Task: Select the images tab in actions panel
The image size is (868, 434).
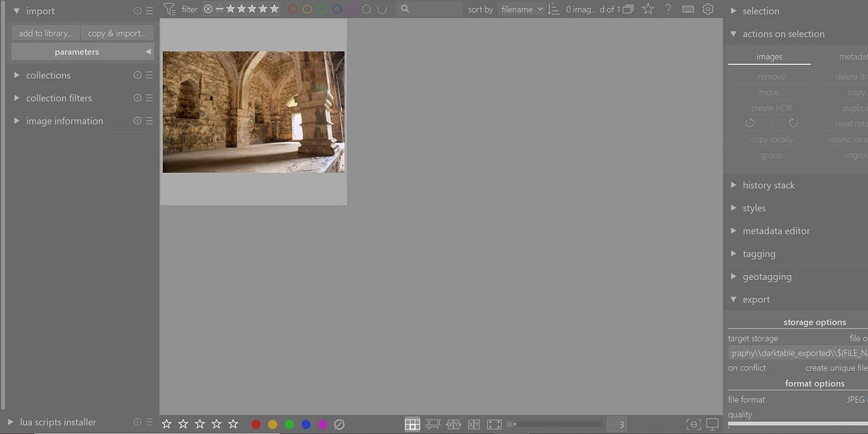Action: 769,56
